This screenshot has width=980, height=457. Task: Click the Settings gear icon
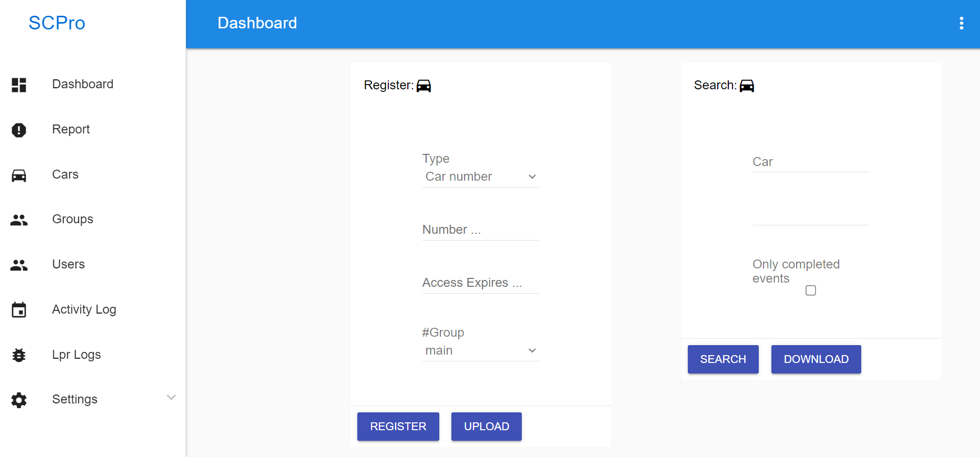[x=19, y=400]
